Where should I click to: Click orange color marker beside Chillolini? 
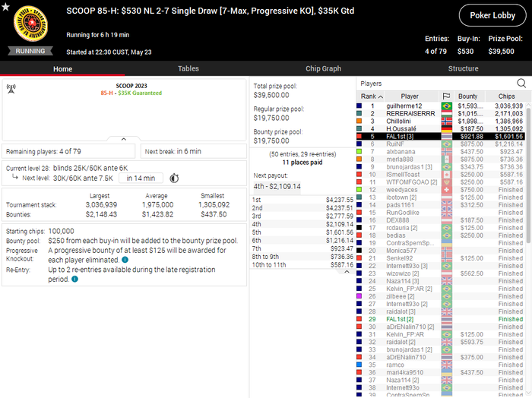click(359, 121)
